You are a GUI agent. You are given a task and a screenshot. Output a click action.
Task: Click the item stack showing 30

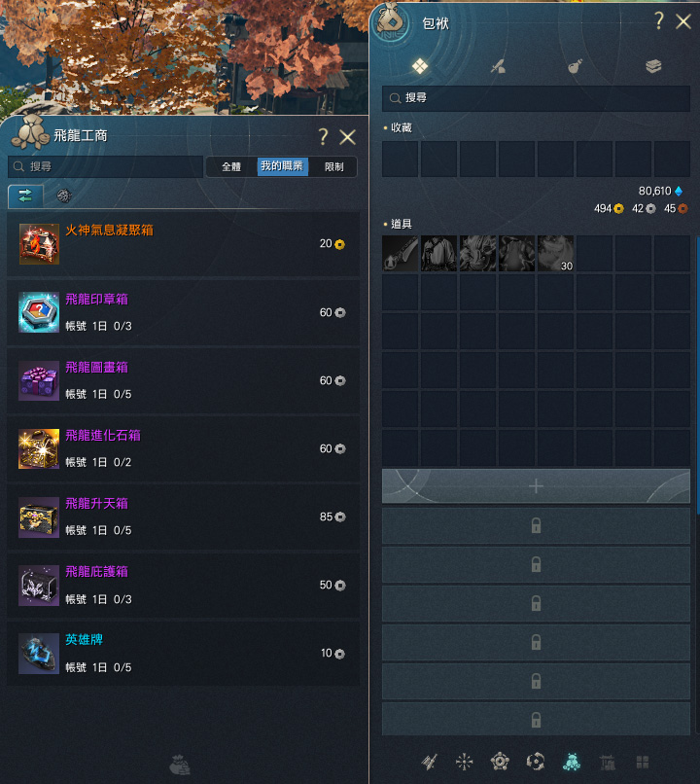pos(555,254)
